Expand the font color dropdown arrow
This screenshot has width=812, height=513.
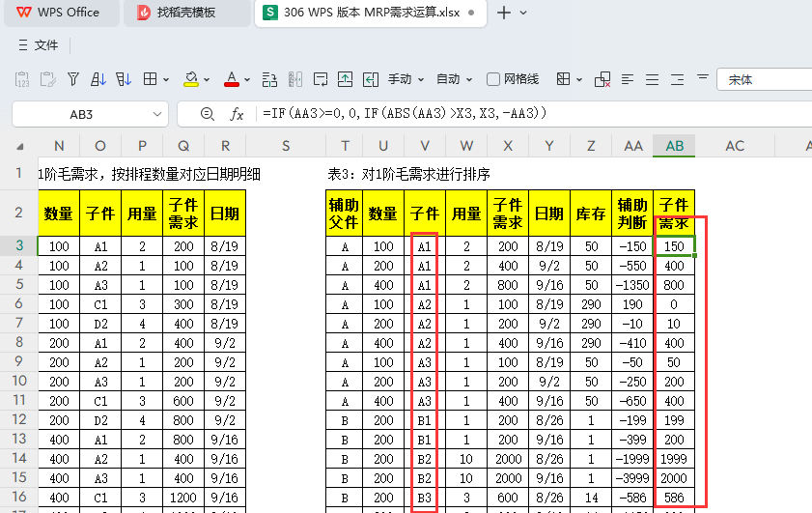247,80
